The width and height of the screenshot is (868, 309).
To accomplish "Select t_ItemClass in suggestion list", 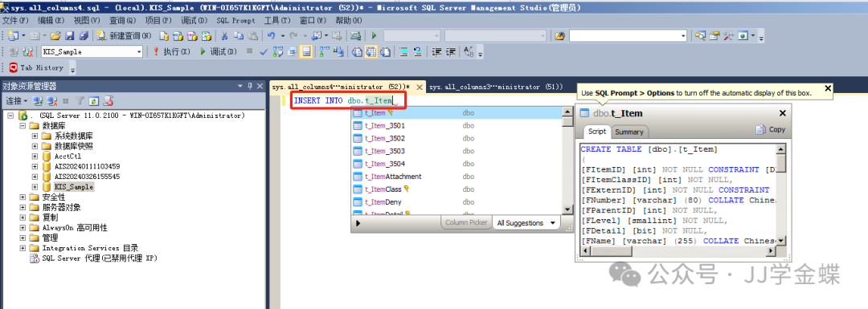I will (x=383, y=189).
